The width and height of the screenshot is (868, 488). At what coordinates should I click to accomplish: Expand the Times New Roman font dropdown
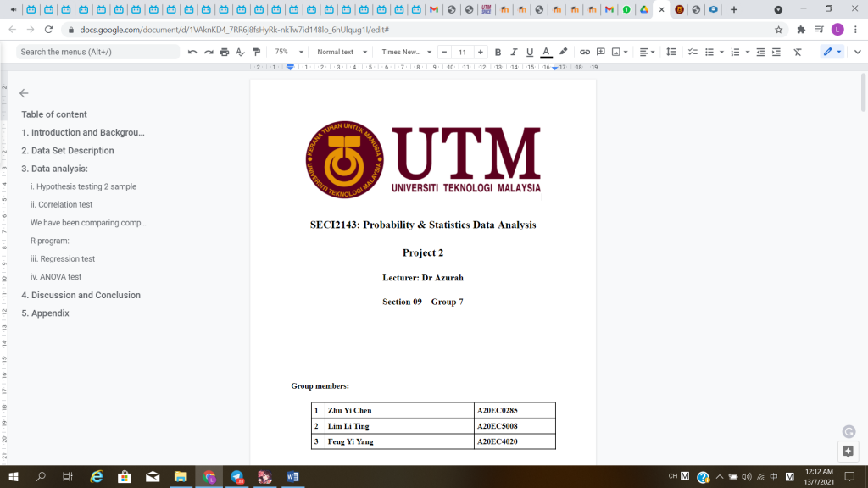[406, 52]
